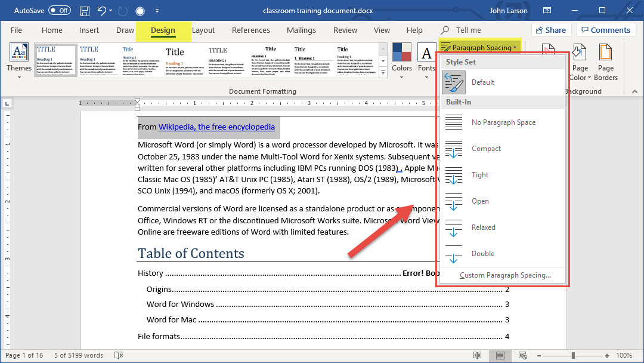Click the zoom slider handle
644x363 pixels.
573,355
